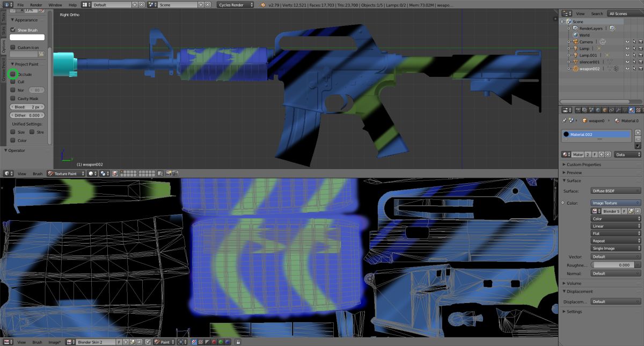The image size is (644, 346).
Task: Delete the Default screen layout
Action: pyautogui.click(x=141, y=4)
